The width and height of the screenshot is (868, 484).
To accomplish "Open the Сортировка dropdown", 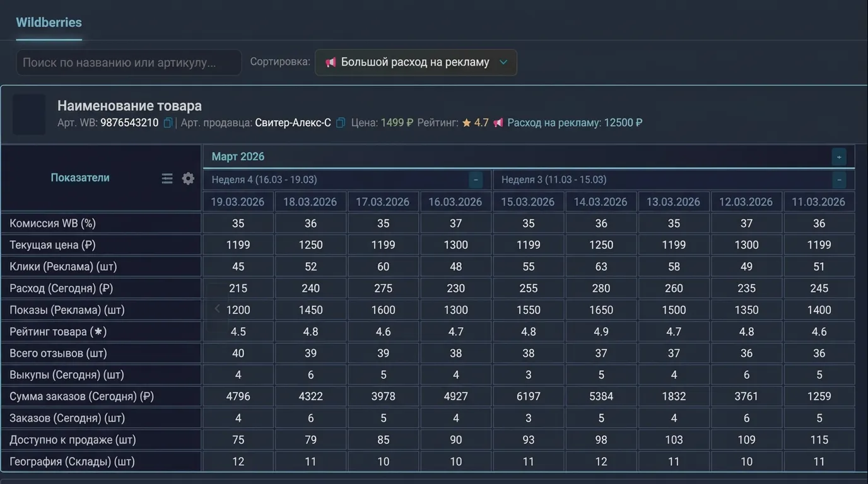I will pos(416,62).
